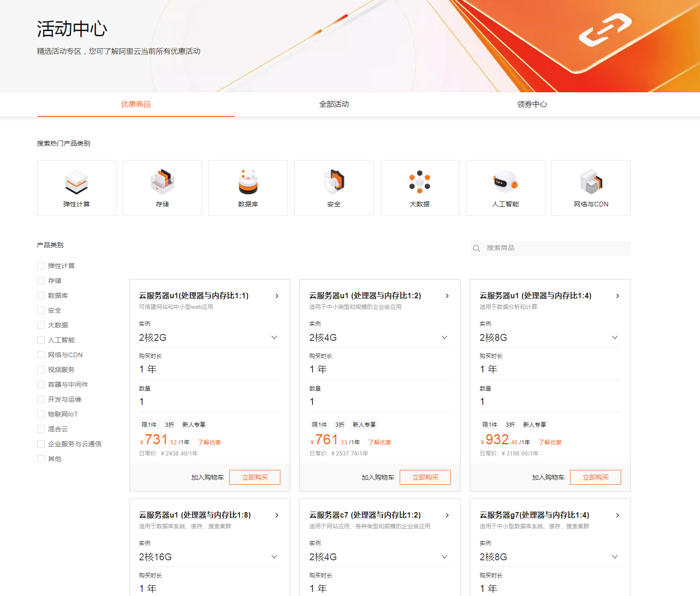Open the 安全 security shield icon

coord(334,188)
